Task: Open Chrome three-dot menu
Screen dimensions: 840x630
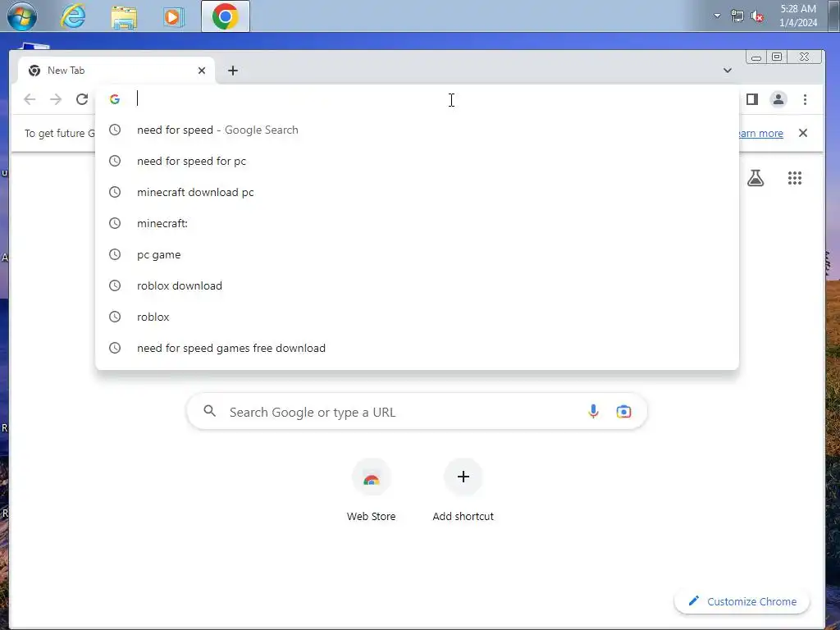Action: [x=805, y=99]
